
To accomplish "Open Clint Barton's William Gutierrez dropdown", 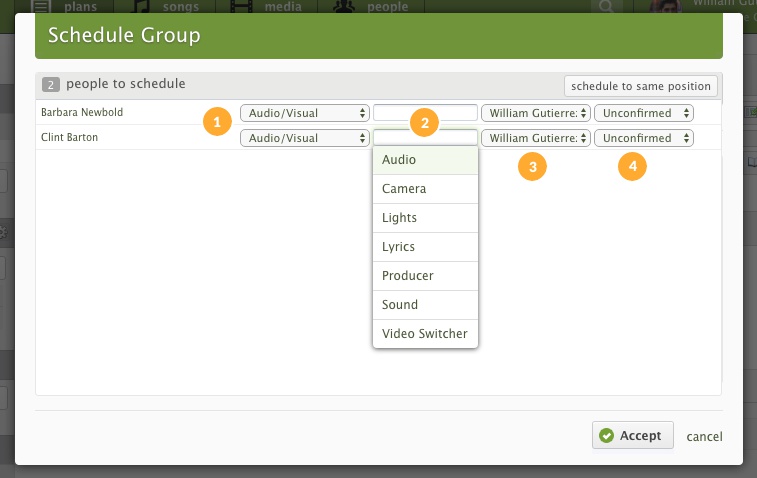I will point(536,138).
